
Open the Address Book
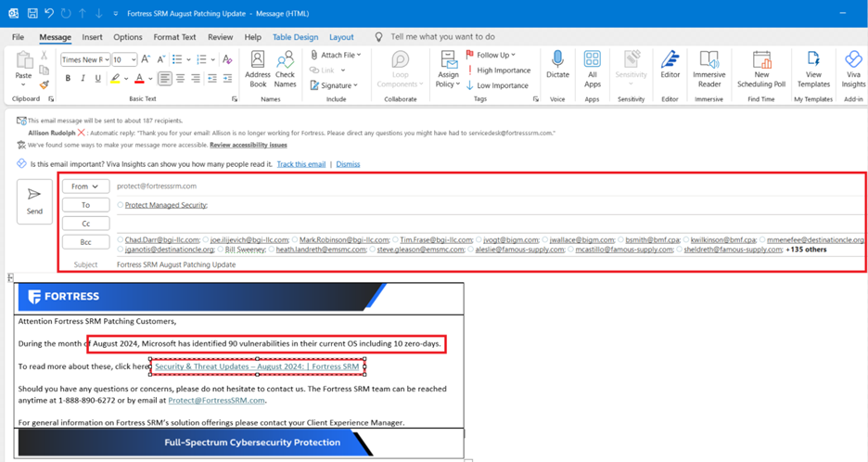(258, 65)
